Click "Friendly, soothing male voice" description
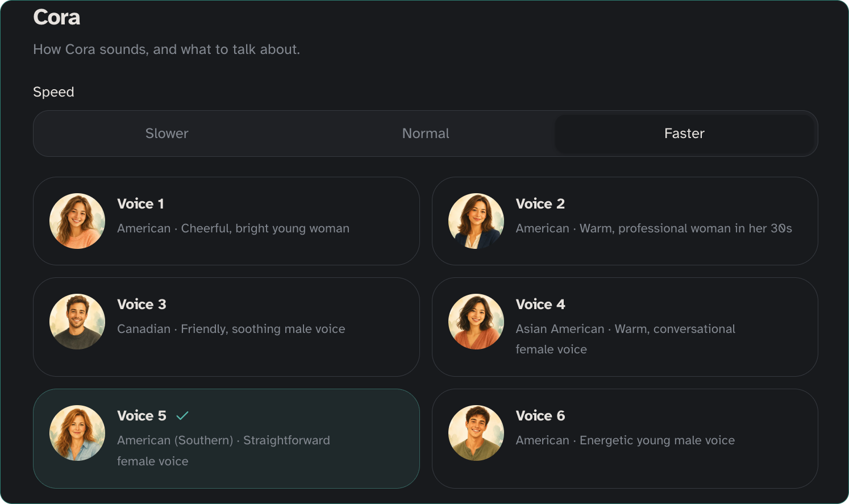This screenshot has width=849, height=504. coord(263,329)
